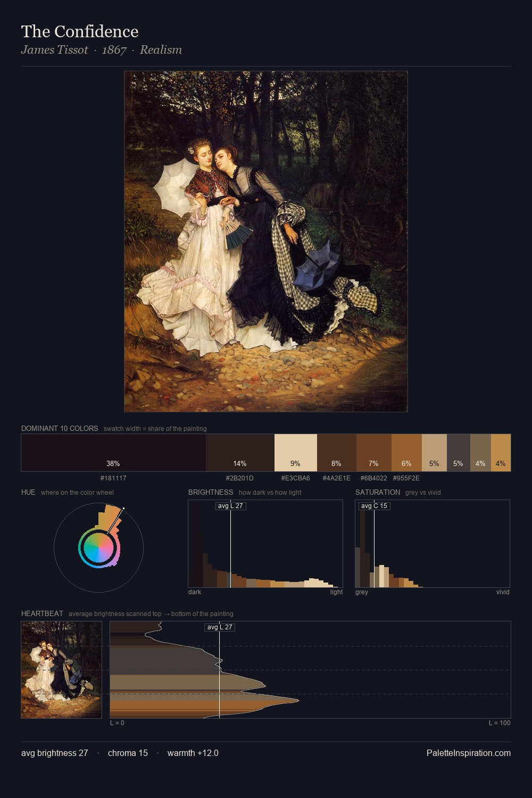Click the L = 0 axis label
Screen dimensions: 532x798
coord(117,722)
